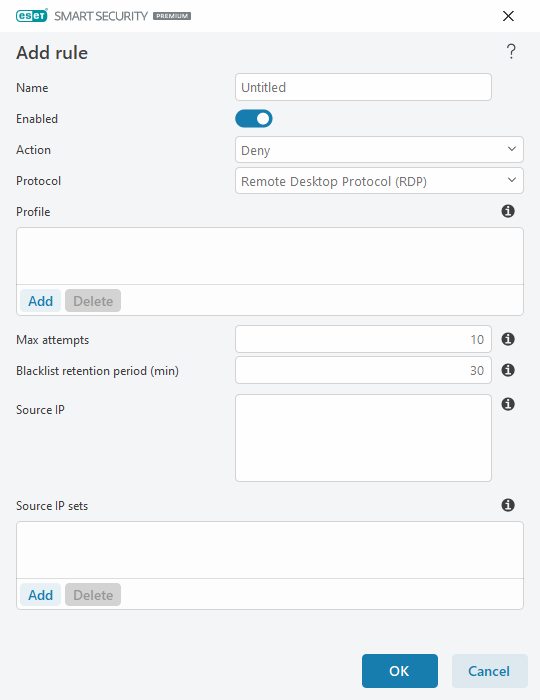
Task: Open the Action dropdown showing Deny
Action: click(x=379, y=150)
